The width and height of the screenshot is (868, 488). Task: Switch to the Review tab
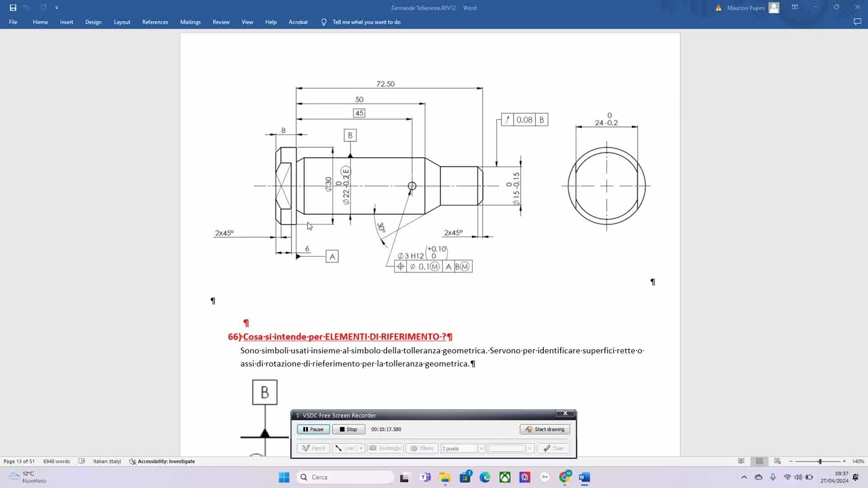[x=221, y=22]
